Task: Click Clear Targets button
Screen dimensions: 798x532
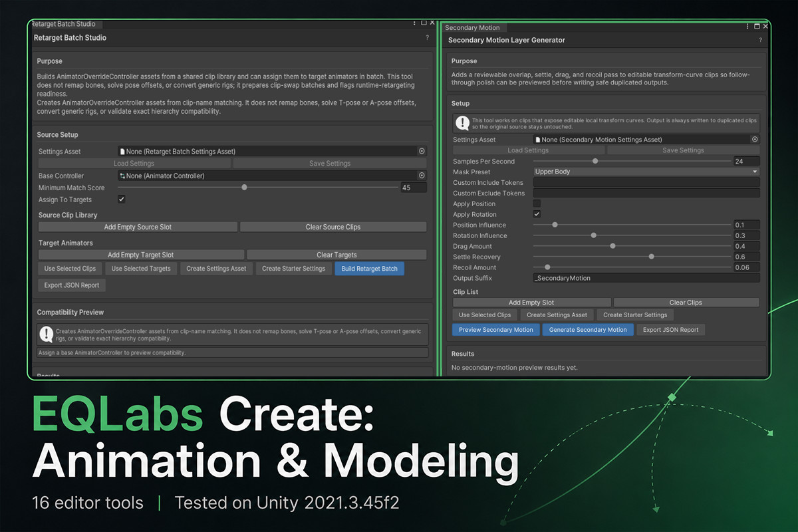Action: coord(336,255)
